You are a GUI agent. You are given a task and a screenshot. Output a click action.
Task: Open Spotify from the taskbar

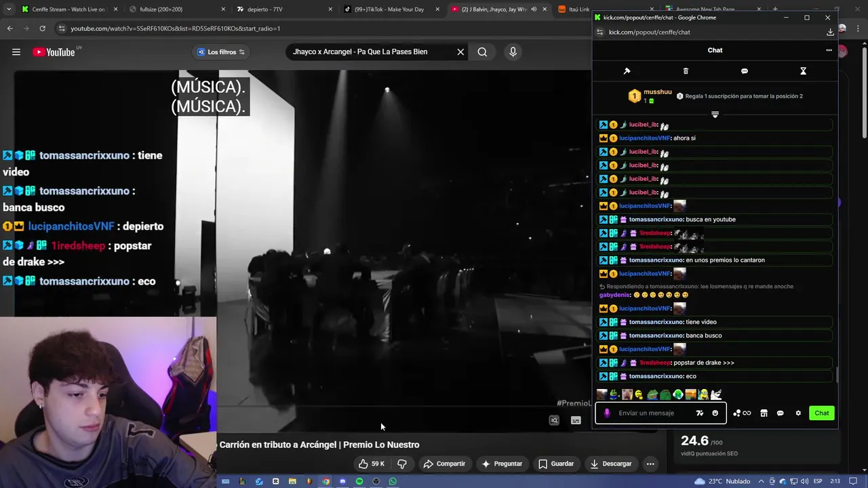359,481
